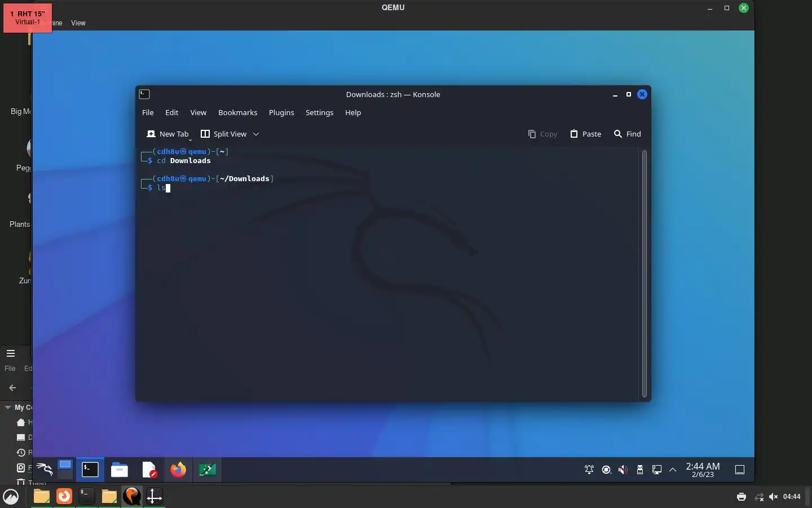Click the New Tab button in Konsole
Image resolution: width=812 pixels, height=508 pixels.
(167, 134)
